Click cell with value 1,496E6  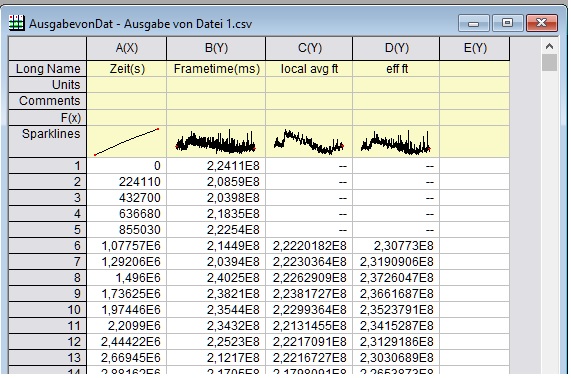[126, 278]
